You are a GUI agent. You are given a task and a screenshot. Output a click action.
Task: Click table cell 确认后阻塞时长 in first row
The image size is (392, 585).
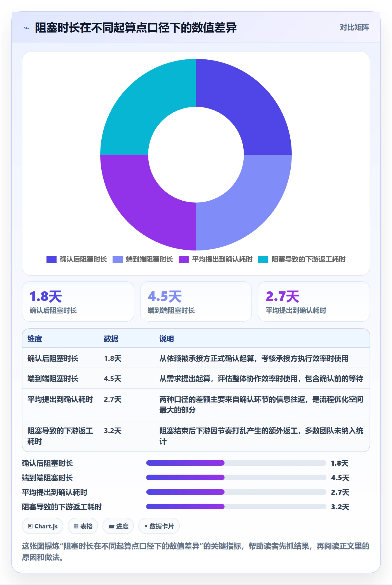coord(53,359)
